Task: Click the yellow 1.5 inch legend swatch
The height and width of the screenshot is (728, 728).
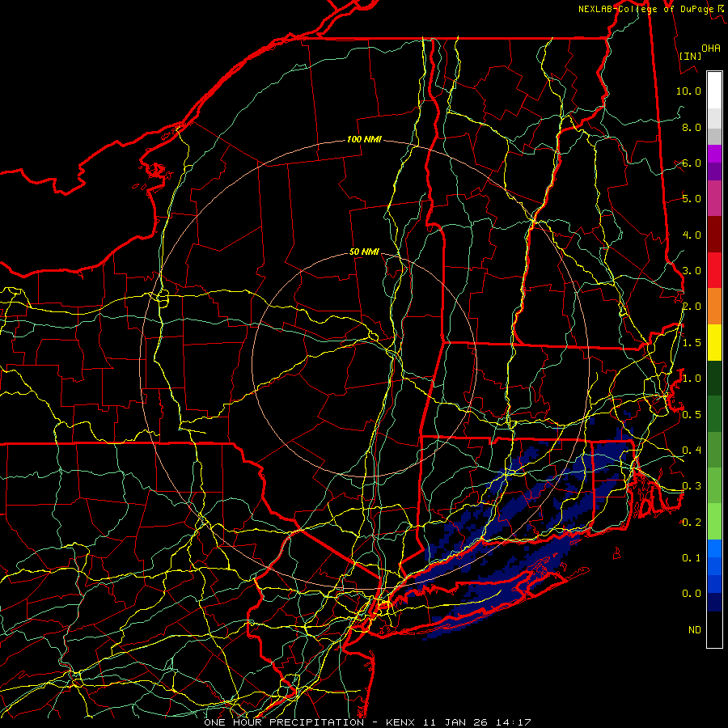Action: point(714,342)
